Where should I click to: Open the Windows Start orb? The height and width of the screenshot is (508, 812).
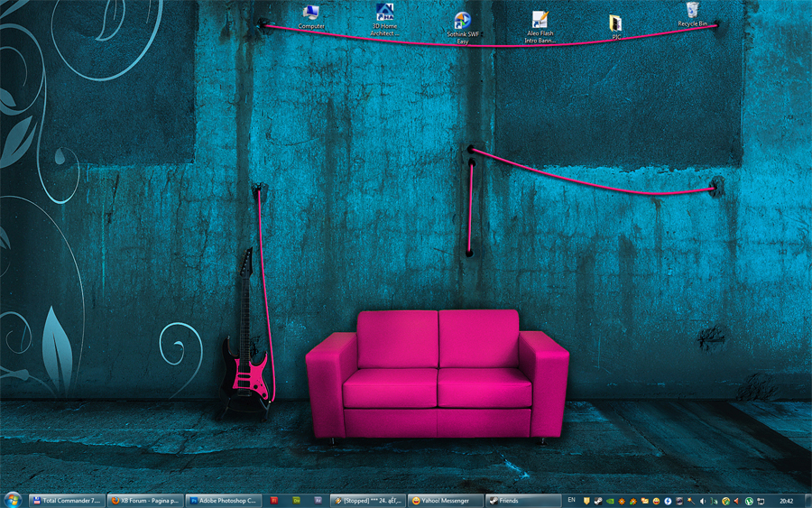[x=12, y=500]
